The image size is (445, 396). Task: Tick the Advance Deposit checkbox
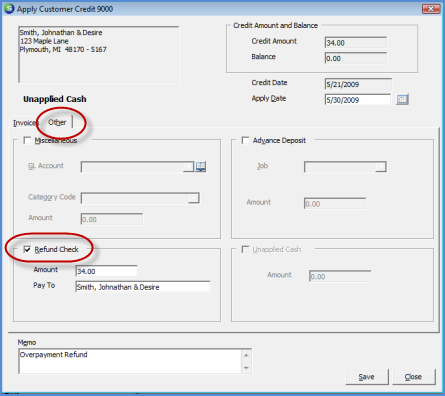coord(245,140)
